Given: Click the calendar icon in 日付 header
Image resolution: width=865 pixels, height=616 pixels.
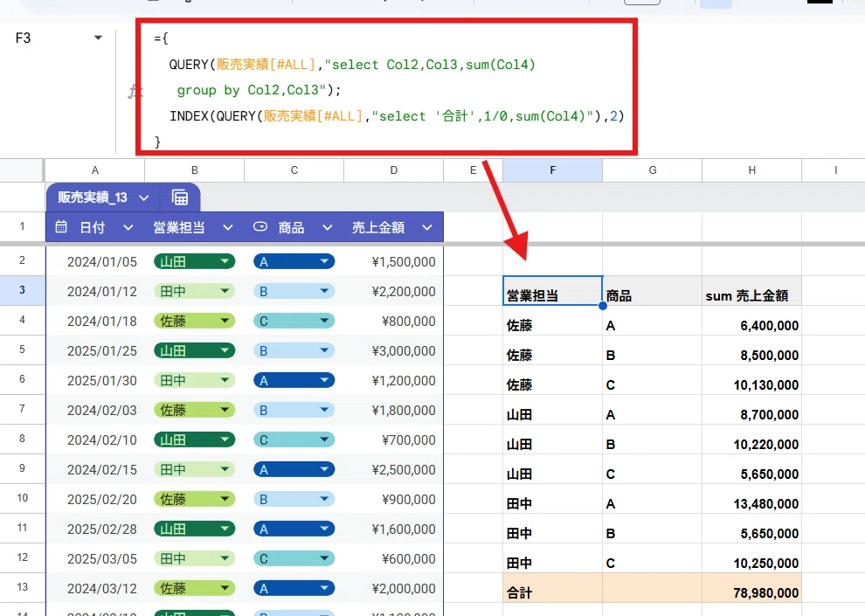Looking at the screenshot, I should click(x=61, y=226).
